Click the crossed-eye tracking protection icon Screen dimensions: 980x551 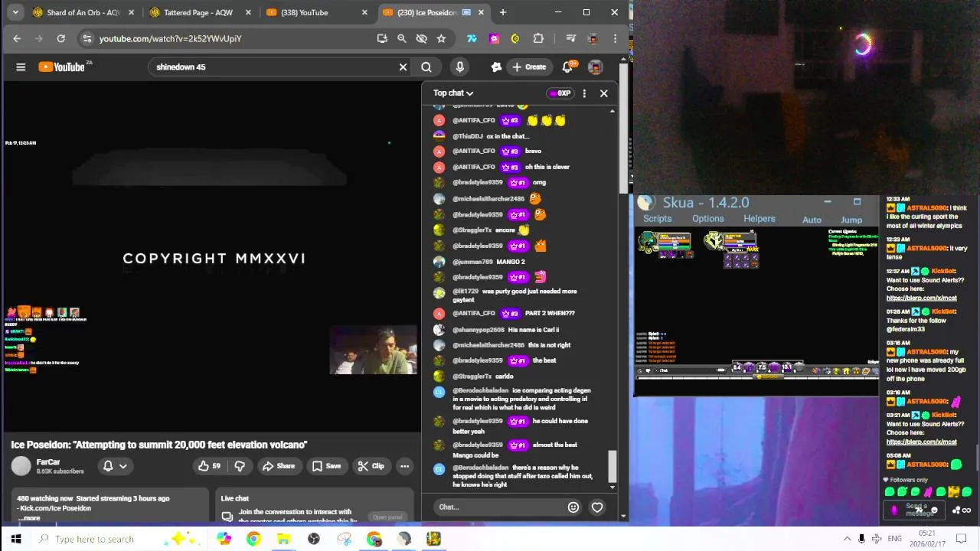[421, 38]
